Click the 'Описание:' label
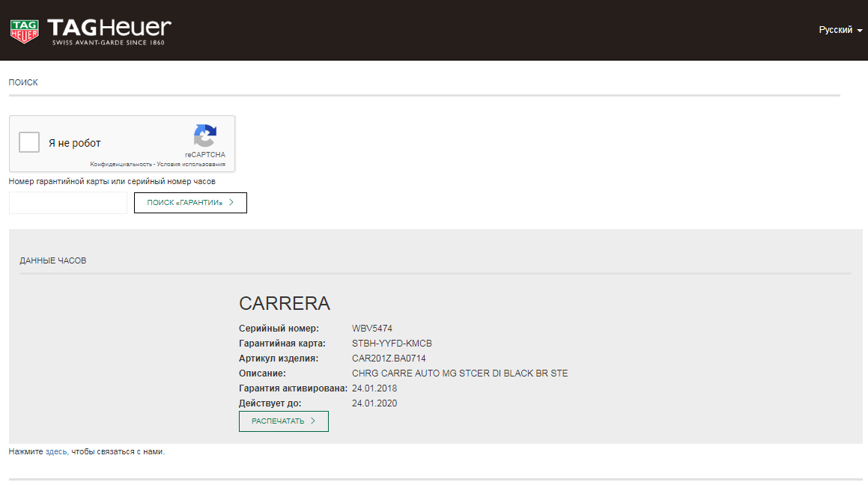 click(x=262, y=373)
